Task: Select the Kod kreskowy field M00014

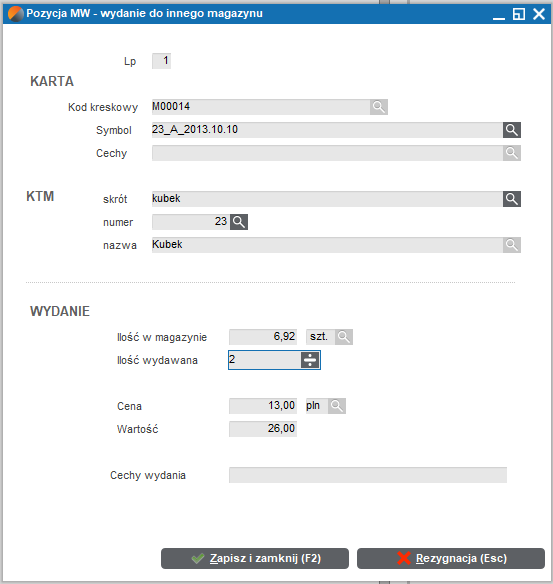Action: pos(261,107)
